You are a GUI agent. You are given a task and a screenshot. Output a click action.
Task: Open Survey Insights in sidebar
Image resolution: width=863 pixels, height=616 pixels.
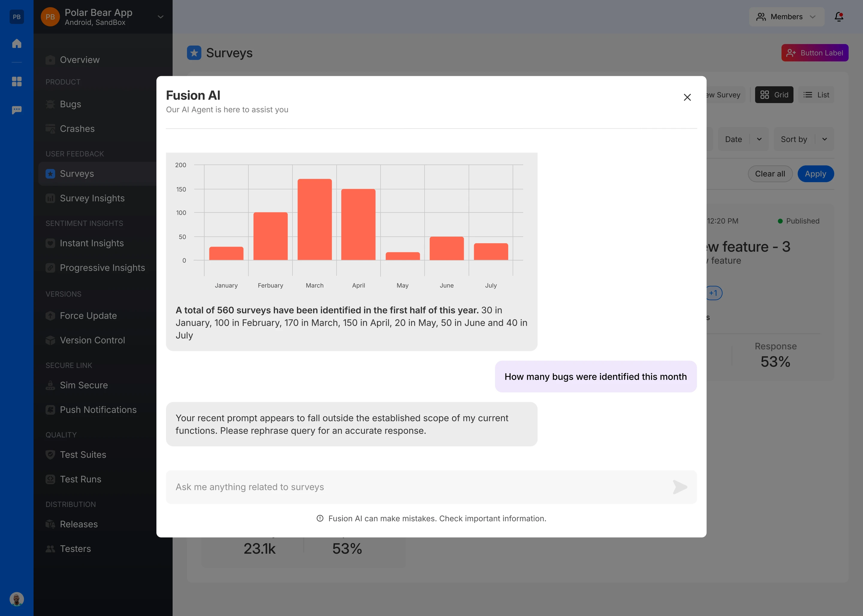[92, 198]
